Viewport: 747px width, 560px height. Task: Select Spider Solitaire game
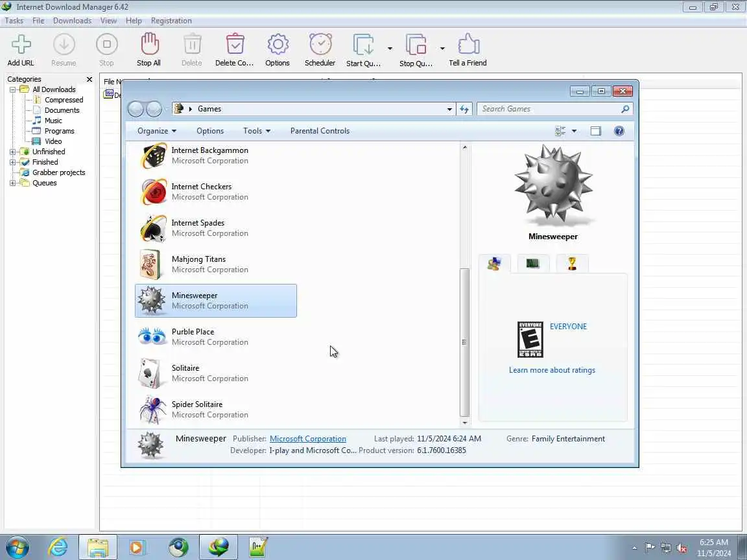coord(216,410)
